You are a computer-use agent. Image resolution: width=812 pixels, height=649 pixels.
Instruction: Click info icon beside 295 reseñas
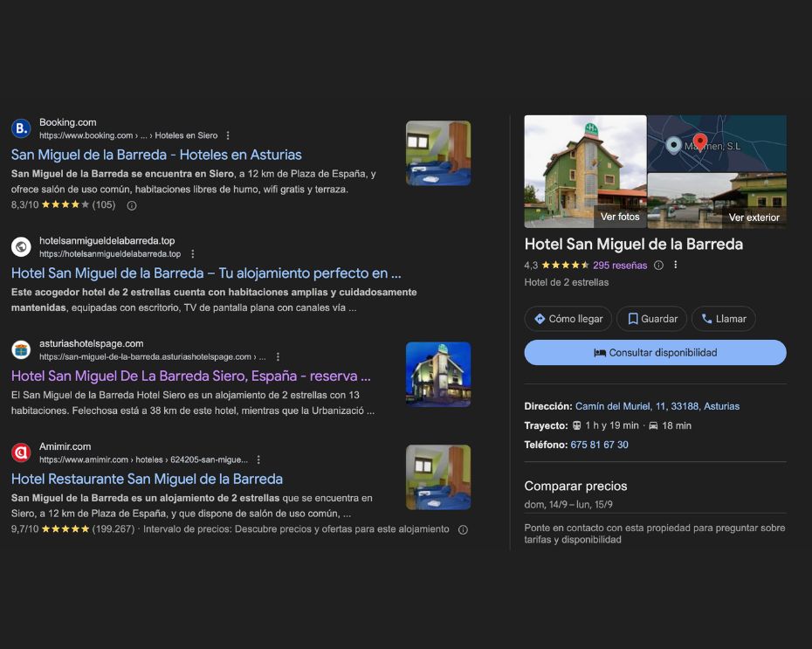[x=658, y=266]
